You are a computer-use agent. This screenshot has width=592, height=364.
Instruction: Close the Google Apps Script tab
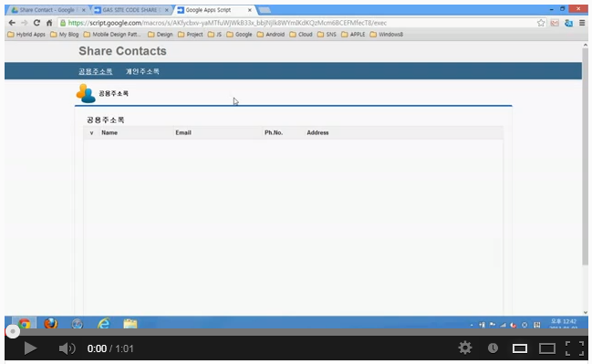pos(250,10)
